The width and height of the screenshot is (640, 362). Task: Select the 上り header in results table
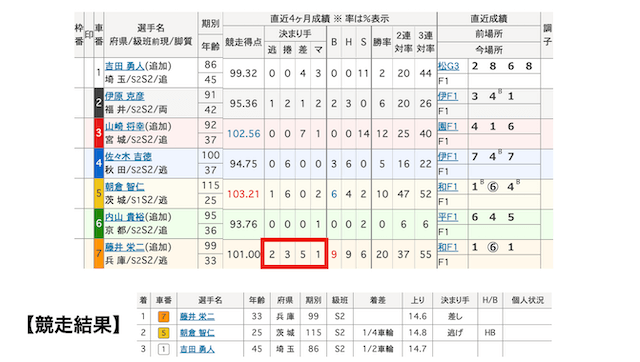tap(417, 300)
